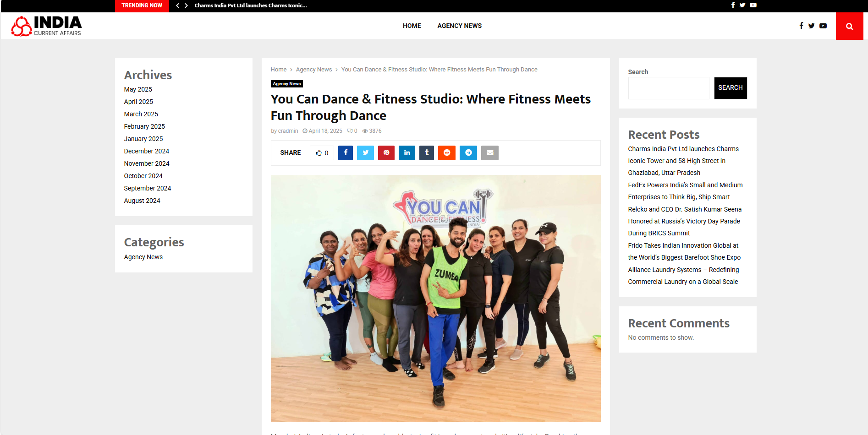Open YouTube icon in the white header

pos(823,26)
